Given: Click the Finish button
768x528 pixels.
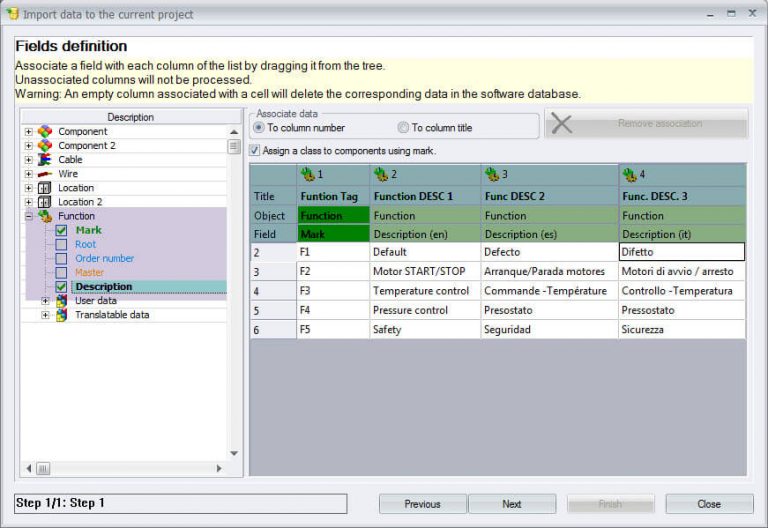Looking at the screenshot, I should pos(611,504).
